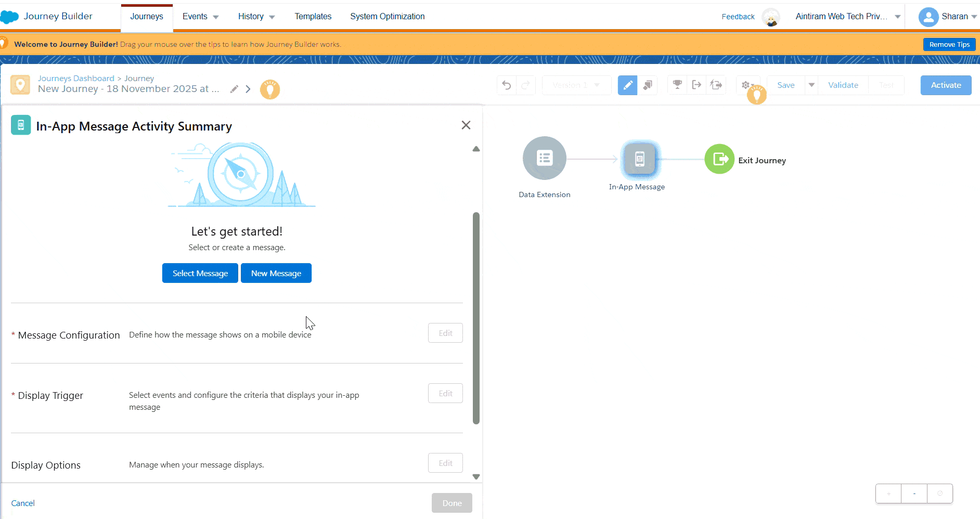Open the System Optimization tab
Image resolution: width=980 pixels, height=519 pixels.
387,17
